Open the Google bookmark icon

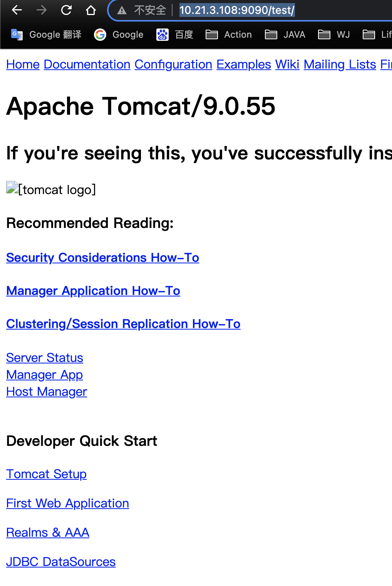tap(100, 35)
